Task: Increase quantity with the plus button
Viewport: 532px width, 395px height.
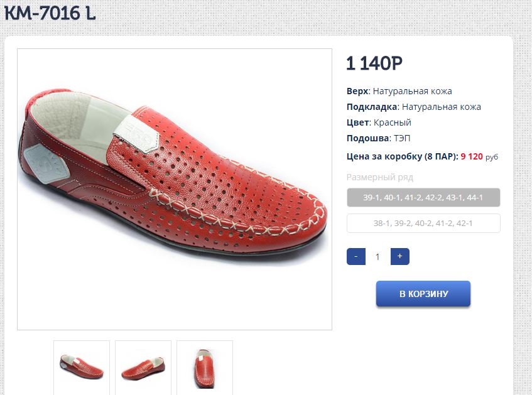Action: (399, 256)
